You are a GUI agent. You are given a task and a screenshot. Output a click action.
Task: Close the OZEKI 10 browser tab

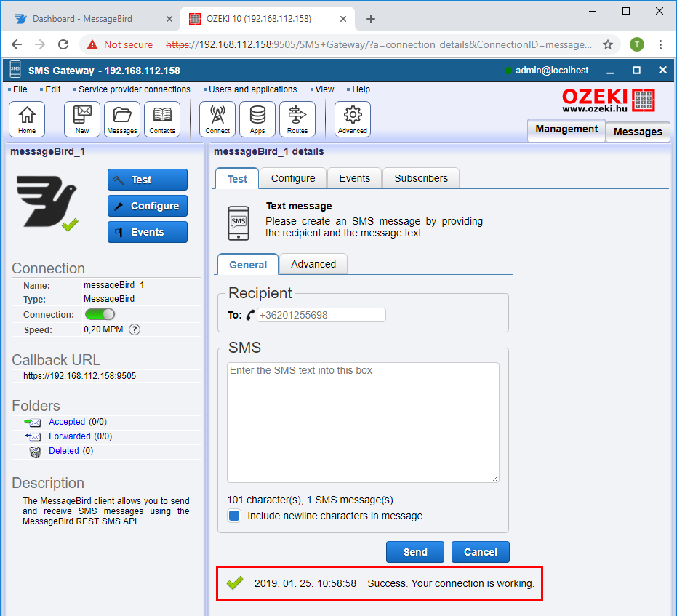pyautogui.click(x=343, y=19)
